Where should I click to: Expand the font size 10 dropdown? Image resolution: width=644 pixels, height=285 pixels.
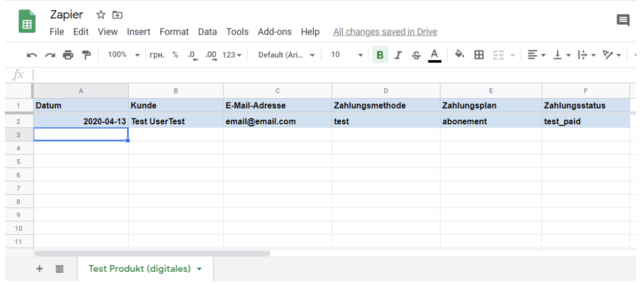point(347,55)
